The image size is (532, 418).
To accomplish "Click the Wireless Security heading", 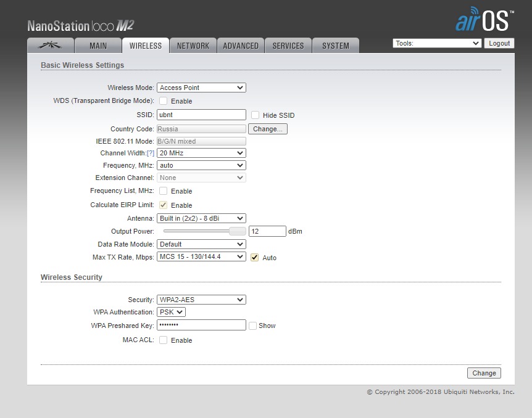I will pos(71,277).
